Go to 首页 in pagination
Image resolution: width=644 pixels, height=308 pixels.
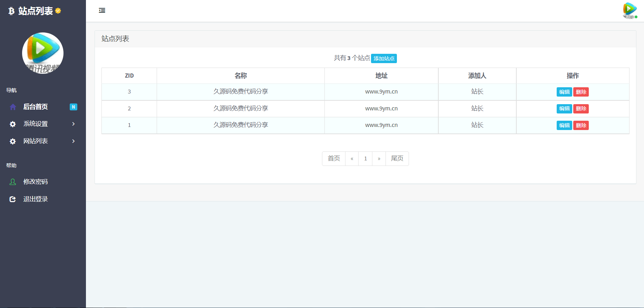334,159
